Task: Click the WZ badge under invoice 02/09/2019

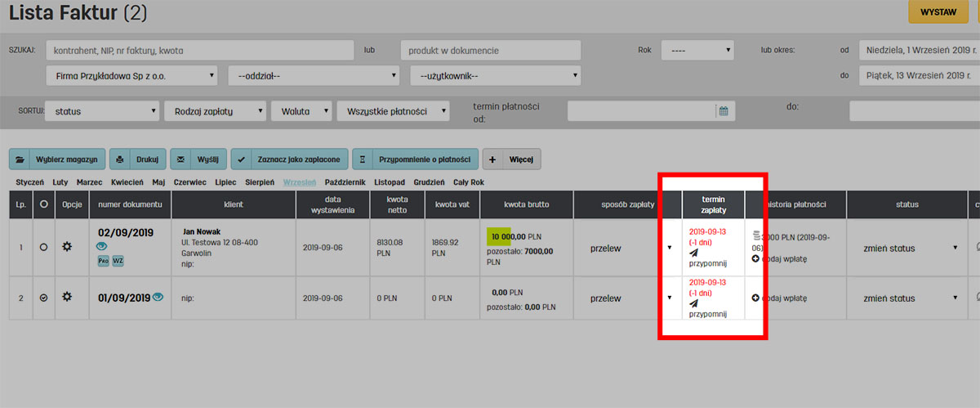Action: pyautogui.click(x=118, y=260)
